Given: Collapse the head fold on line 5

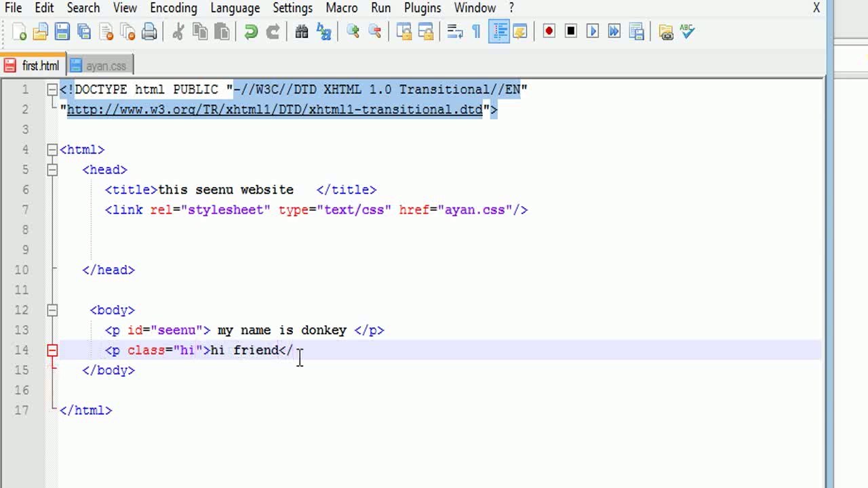Looking at the screenshot, I should point(52,169).
